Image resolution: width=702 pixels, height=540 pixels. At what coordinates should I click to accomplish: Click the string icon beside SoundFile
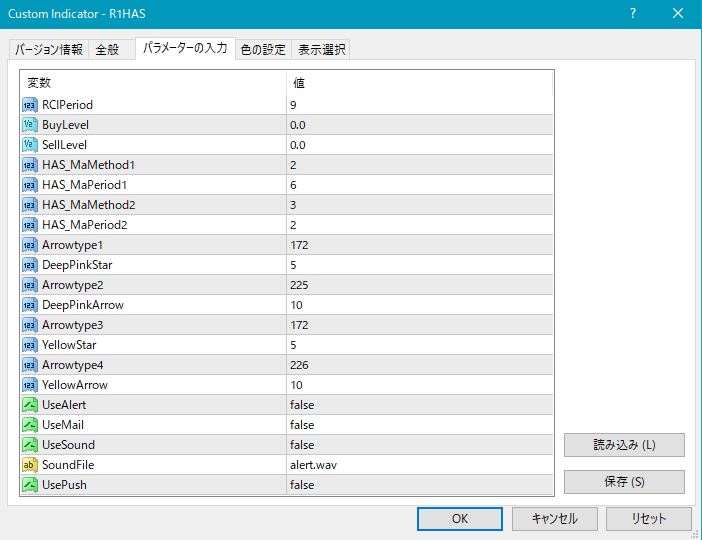30,465
